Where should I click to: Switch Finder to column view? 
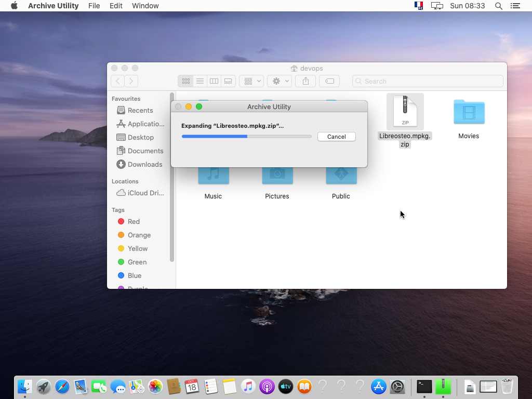click(214, 81)
